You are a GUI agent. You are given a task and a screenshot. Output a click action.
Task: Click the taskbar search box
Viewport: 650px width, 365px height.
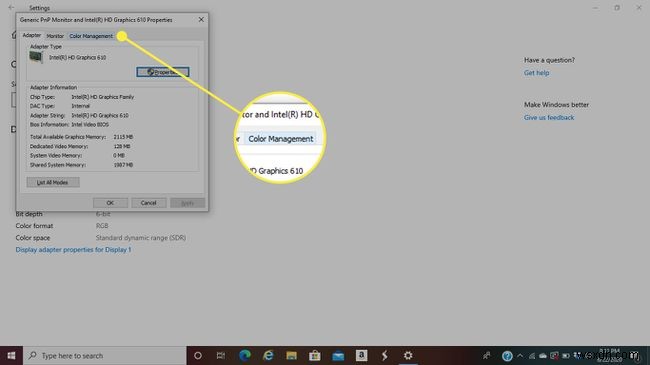[104, 355]
